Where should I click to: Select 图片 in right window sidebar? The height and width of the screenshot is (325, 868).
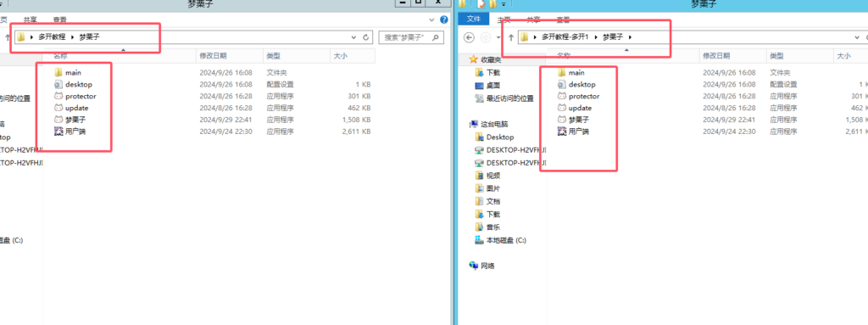[x=493, y=188]
